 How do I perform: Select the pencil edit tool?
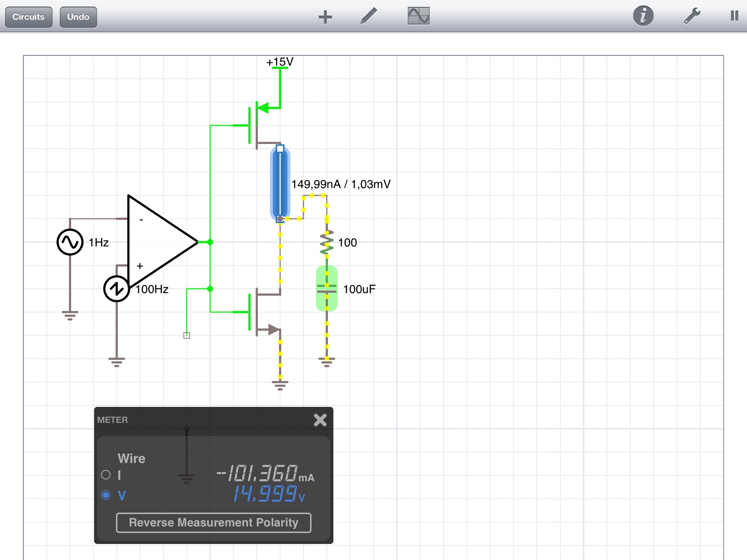pos(368,16)
